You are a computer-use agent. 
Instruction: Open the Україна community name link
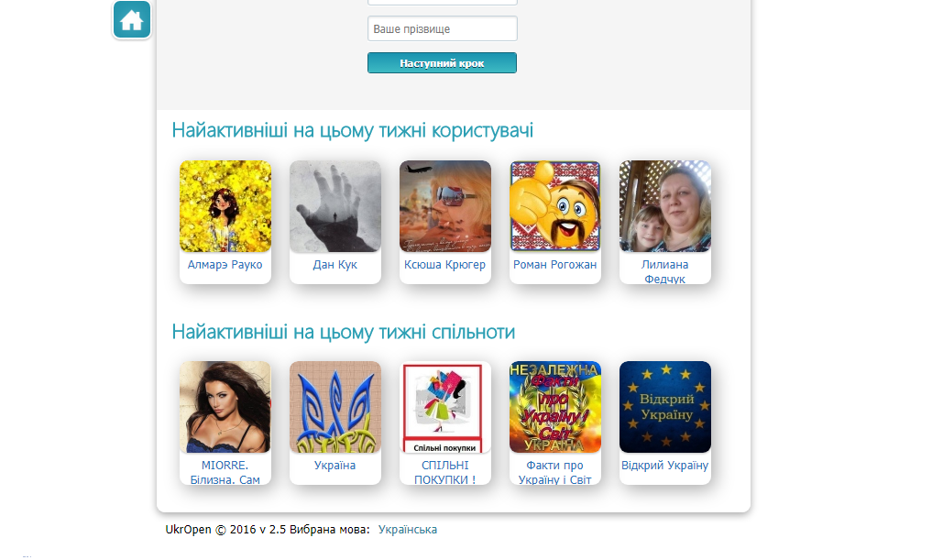pyautogui.click(x=335, y=466)
